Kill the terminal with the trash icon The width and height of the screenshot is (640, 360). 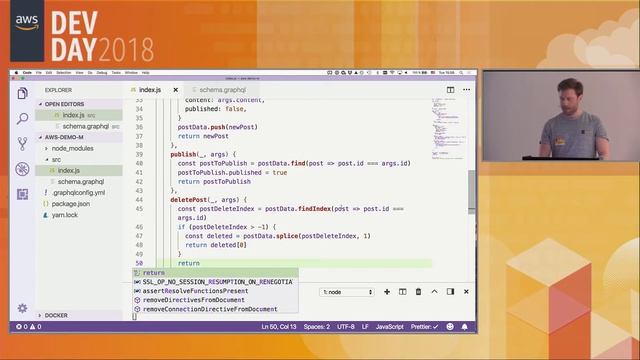(x=418, y=292)
